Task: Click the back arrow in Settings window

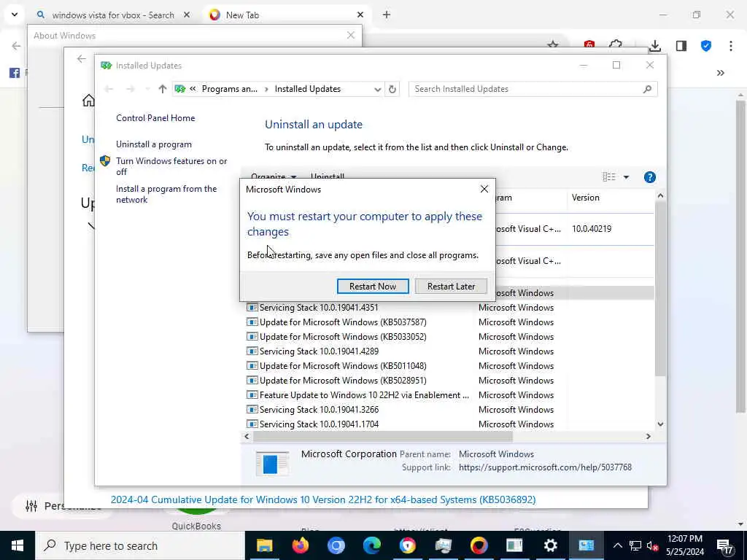Action: (82, 59)
